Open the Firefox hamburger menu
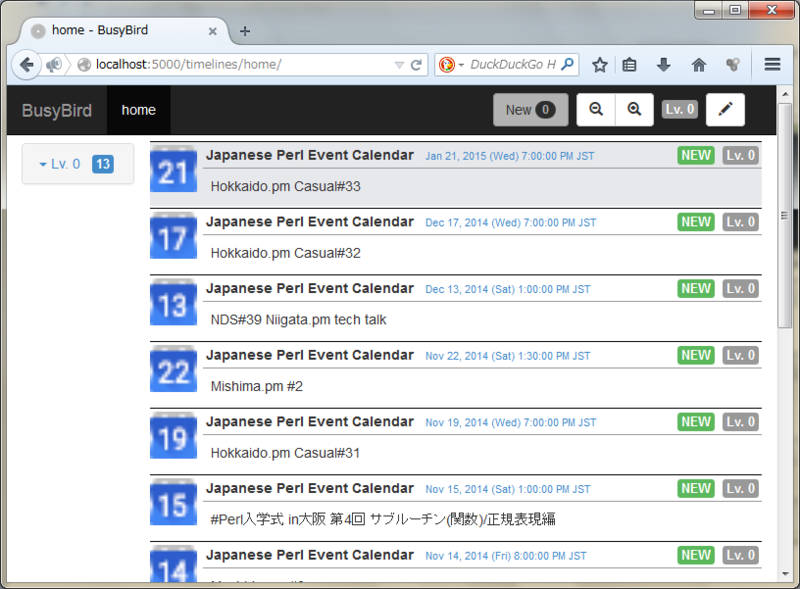This screenshot has height=589, width=800. pyautogui.click(x=772, y=64)
